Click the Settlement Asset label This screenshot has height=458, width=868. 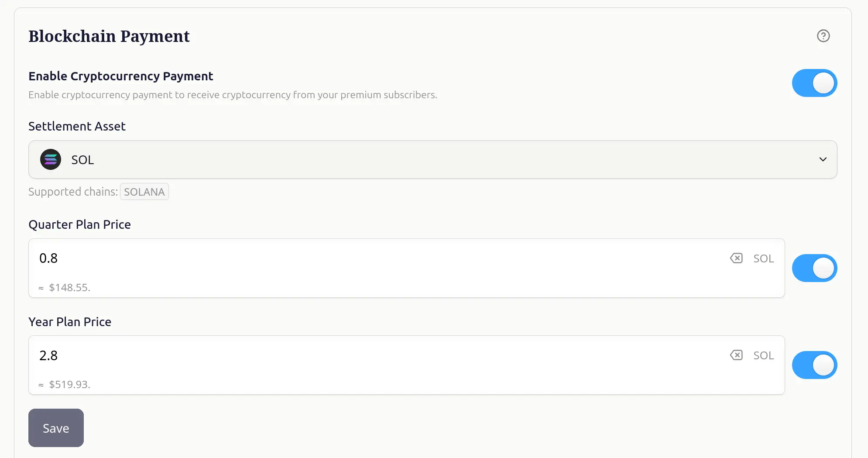pos(77,127)
